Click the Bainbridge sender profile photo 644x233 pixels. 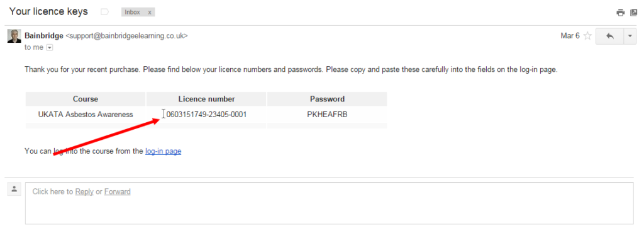point(14,36)
